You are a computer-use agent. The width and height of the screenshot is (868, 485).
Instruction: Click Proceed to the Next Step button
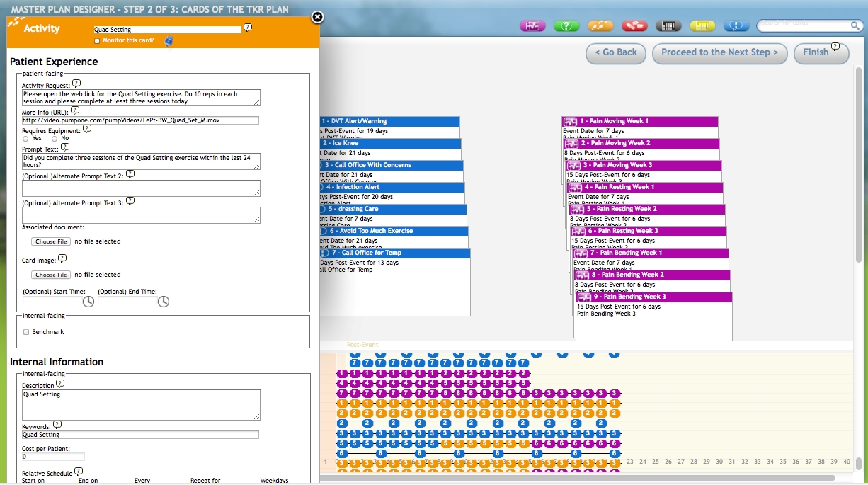pyautogui.click(x=719, y=52)
